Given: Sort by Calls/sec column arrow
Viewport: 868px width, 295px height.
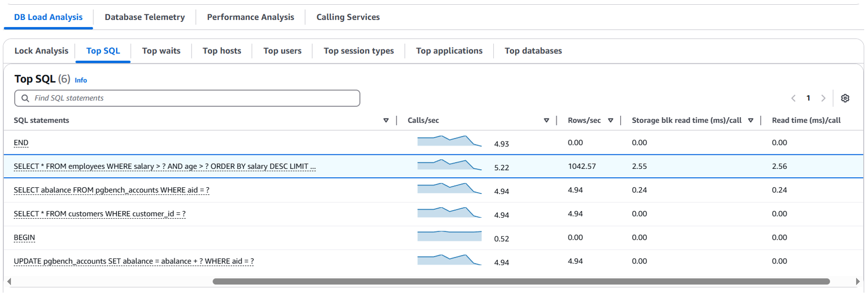Looking at the screenshot, I should 546,121.
